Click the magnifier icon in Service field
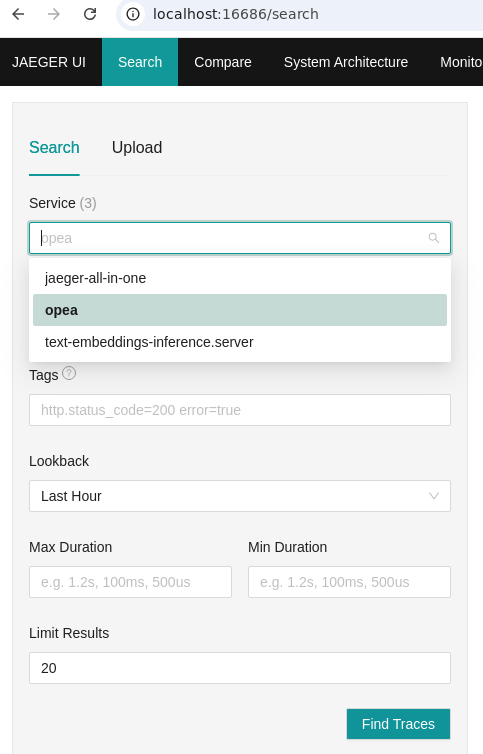This screenshot has height=754, width=483. coord(433,238)
